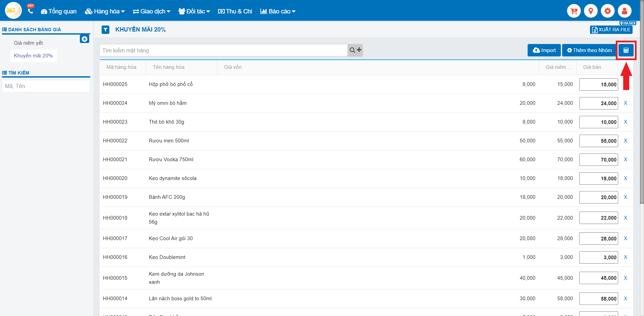Click the filter funnel icon

(106, 30)
